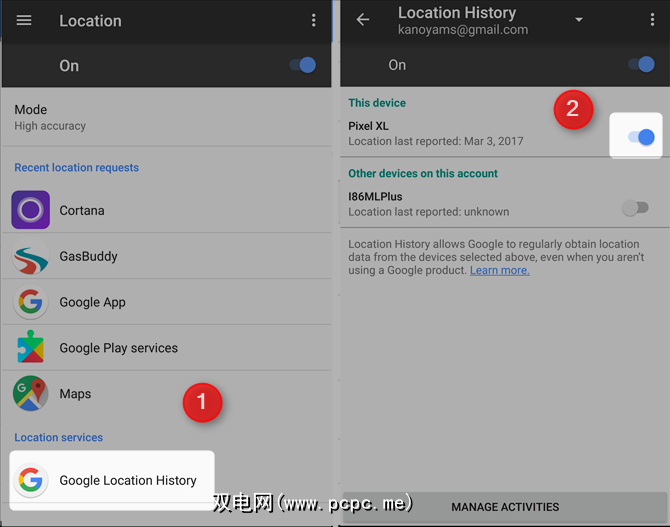
Task: Tap the MANAGE ACTIVITIES button
Action: [505, 507]
